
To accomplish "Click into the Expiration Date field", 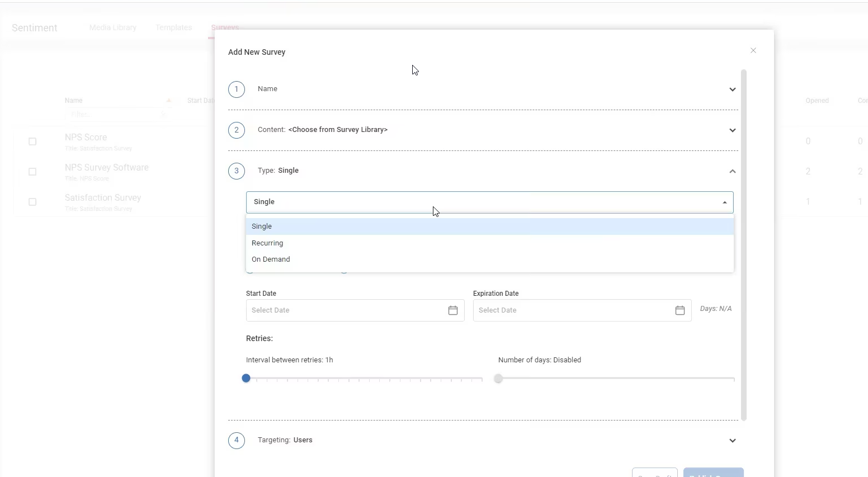I will point(582,310).
